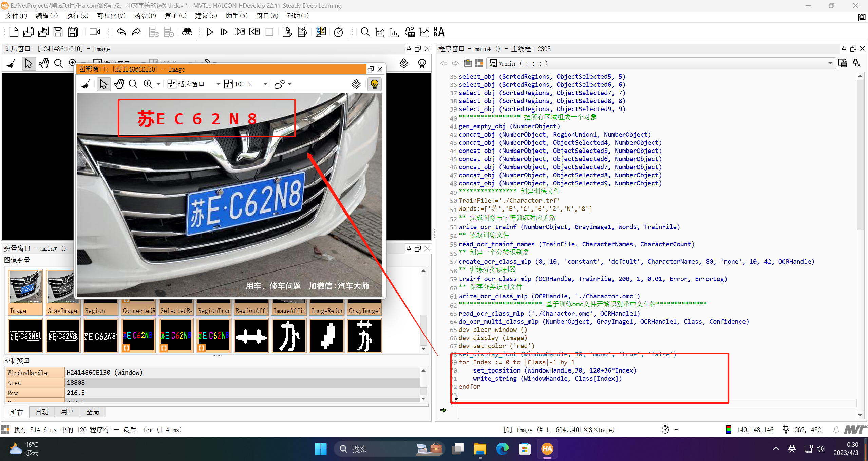
Task: Open the *main procedure selector dropdown
Action: pyautogui.click(x=830, y=63)
